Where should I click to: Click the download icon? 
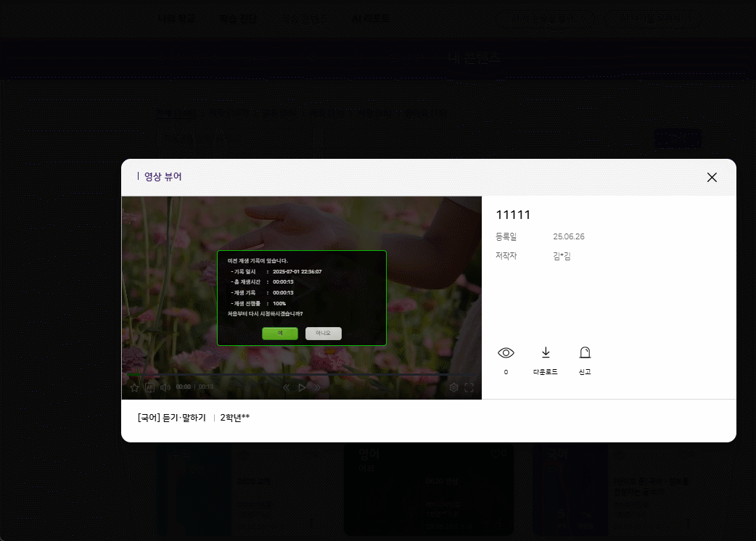pos(546,352)
